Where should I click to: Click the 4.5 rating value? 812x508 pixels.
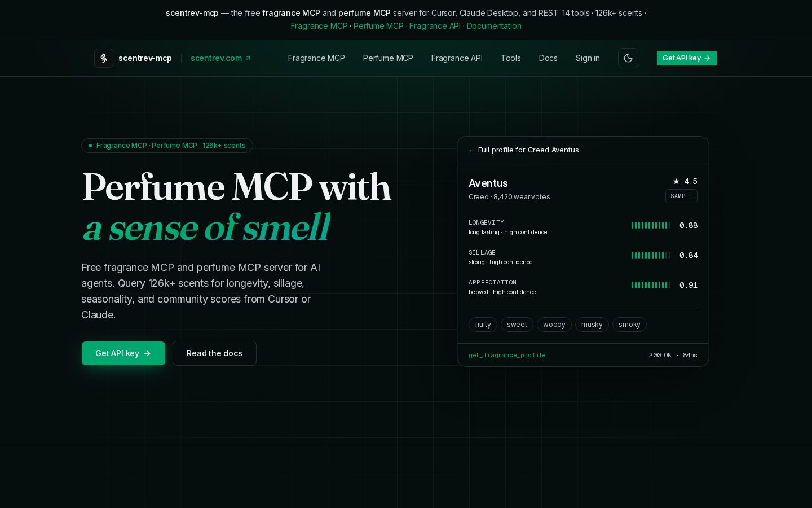[x=691, y=181]
